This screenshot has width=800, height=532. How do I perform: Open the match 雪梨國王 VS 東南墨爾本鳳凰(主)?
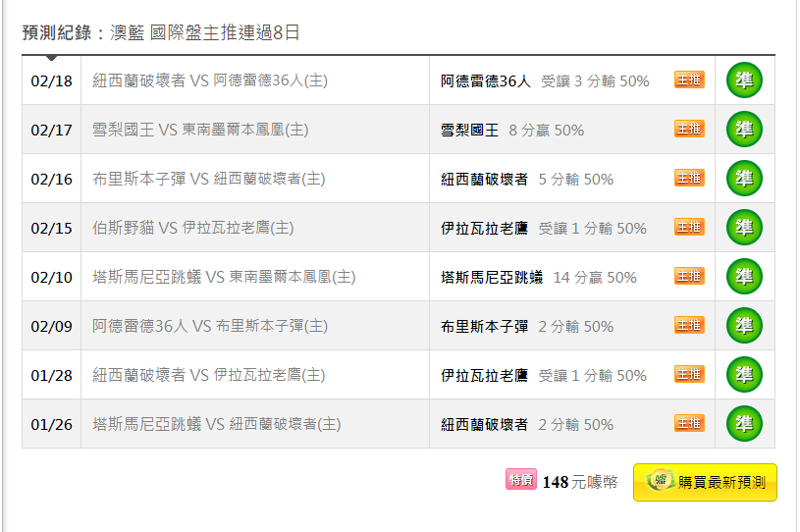pyautogui.click(x=200, y=130)
